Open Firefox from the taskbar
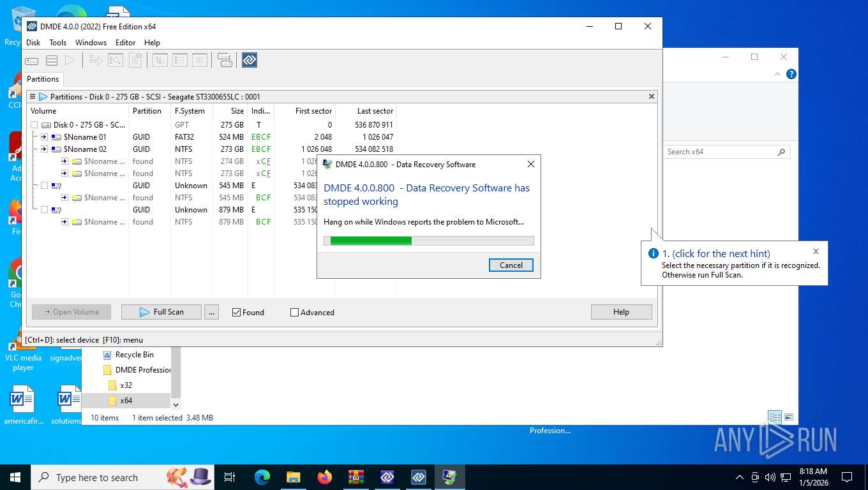 (x=325, y=477)
